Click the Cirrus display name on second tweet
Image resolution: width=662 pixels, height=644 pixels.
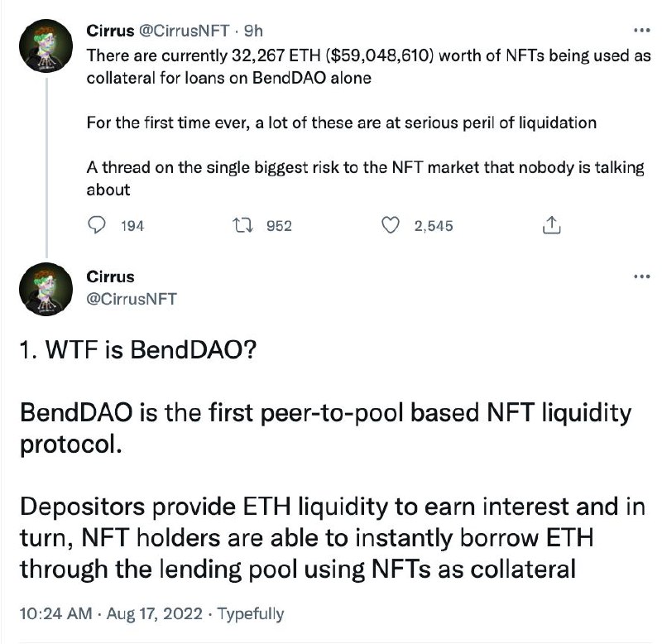(x=110, y=277)
